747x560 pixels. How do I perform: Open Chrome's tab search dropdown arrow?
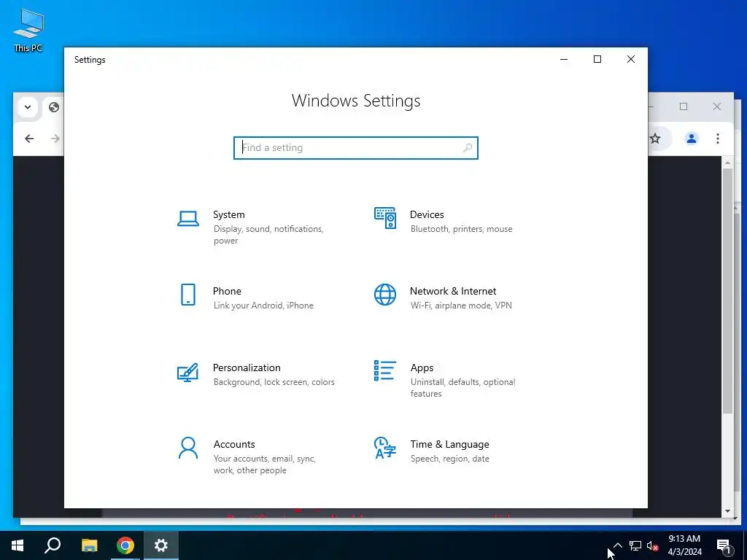[x=28, y=107]
